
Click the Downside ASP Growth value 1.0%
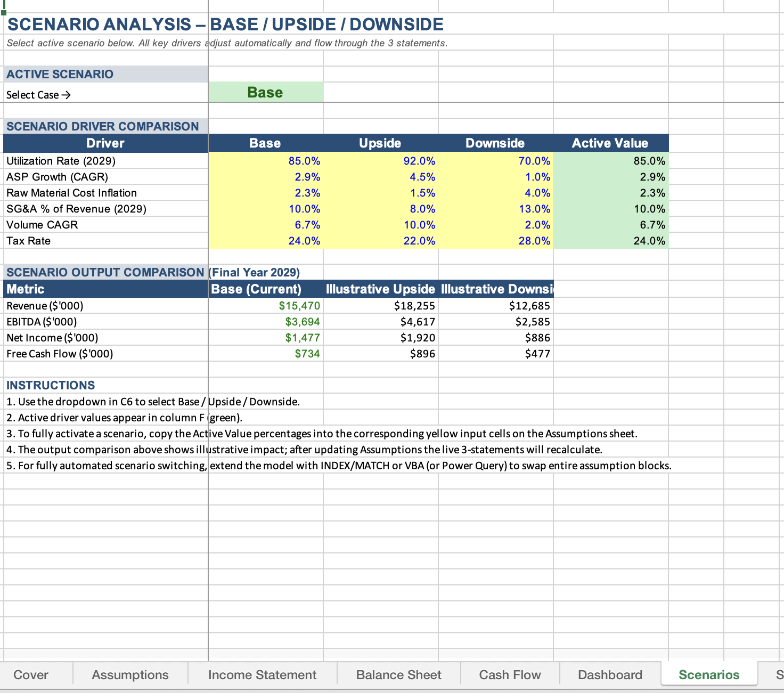click(x=496, y=177)
